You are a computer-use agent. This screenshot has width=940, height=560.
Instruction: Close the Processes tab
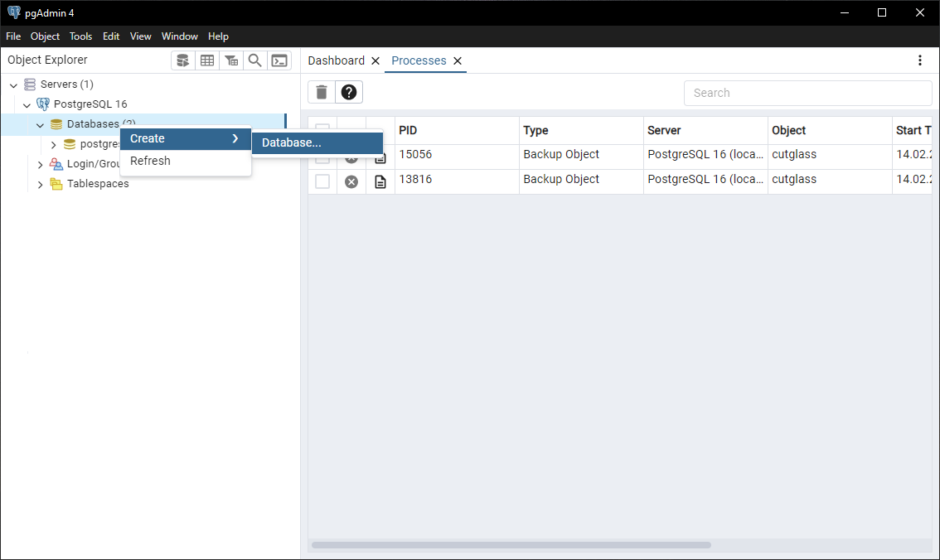click(x=458, y=60)
